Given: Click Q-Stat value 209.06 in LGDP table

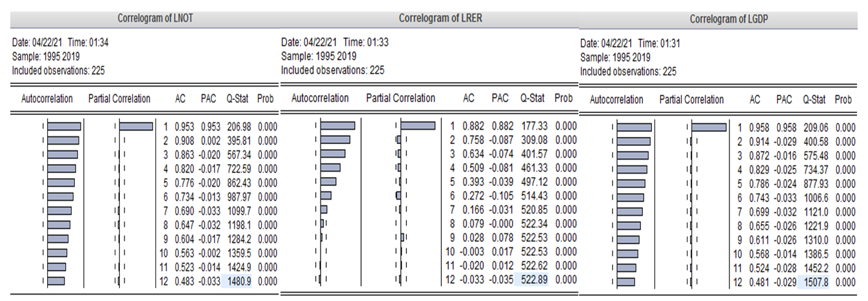Looking at the screenshot, I should [x=816, y=128].
